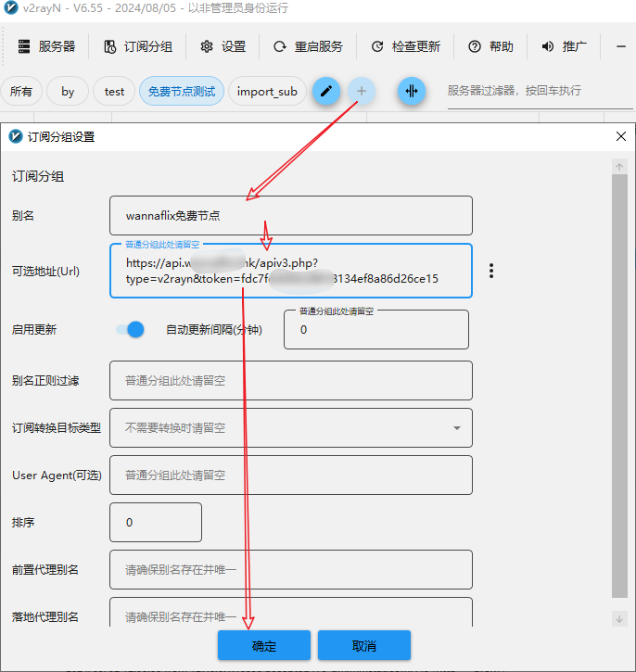Click the 可选地址(Url) input field
The width and height of the screenshot is (636, 672).
(291, 271)
